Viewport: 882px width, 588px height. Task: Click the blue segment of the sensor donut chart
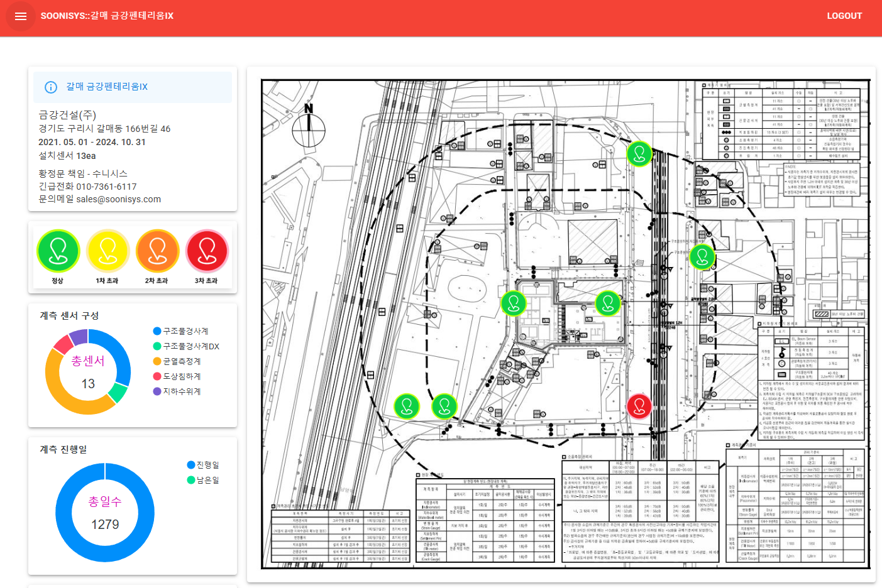point(118,351)
